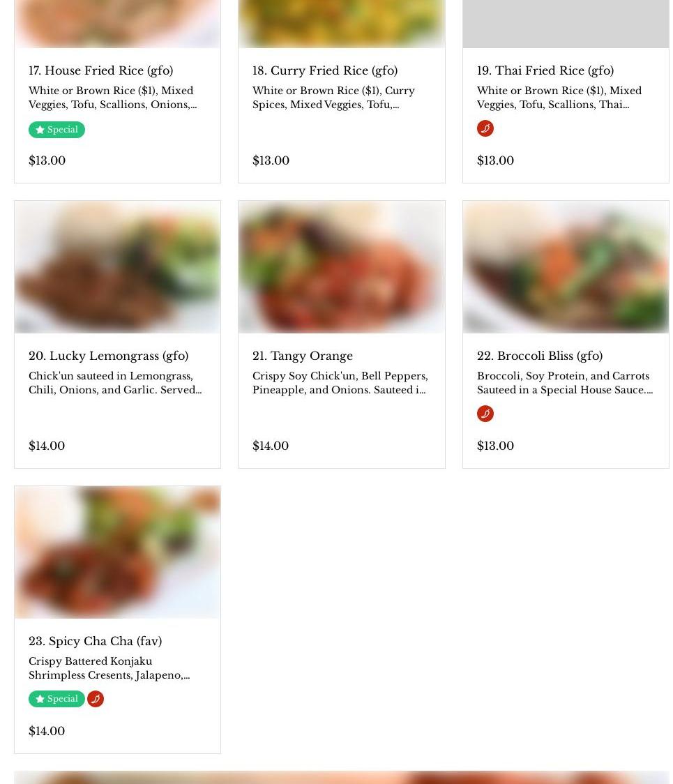The width and height of the screenshot is (673, 784).
Task: Click the gray placeholder image for Thai Fried Rice
Action: point(566,24)
